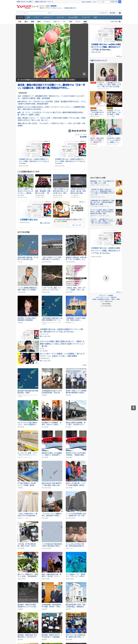Open the みんなの意見 tab
This screenshot has height=644, width=138.
point(73,17)
